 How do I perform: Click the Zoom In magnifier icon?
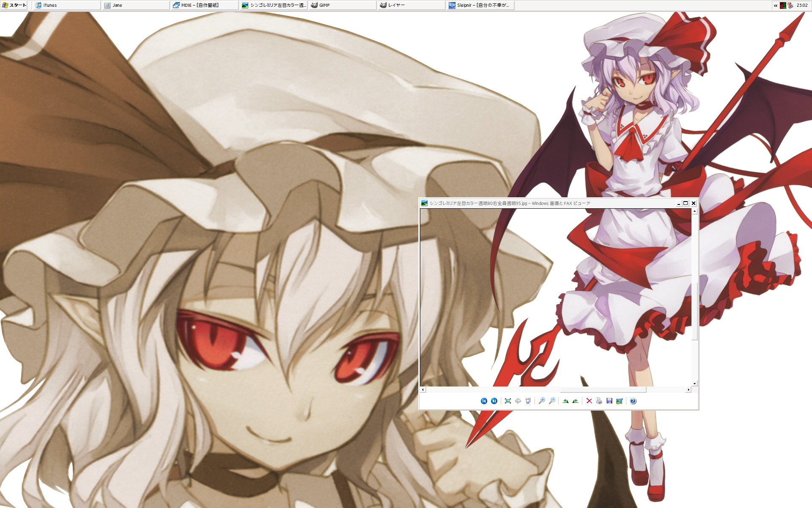[542, 401]
